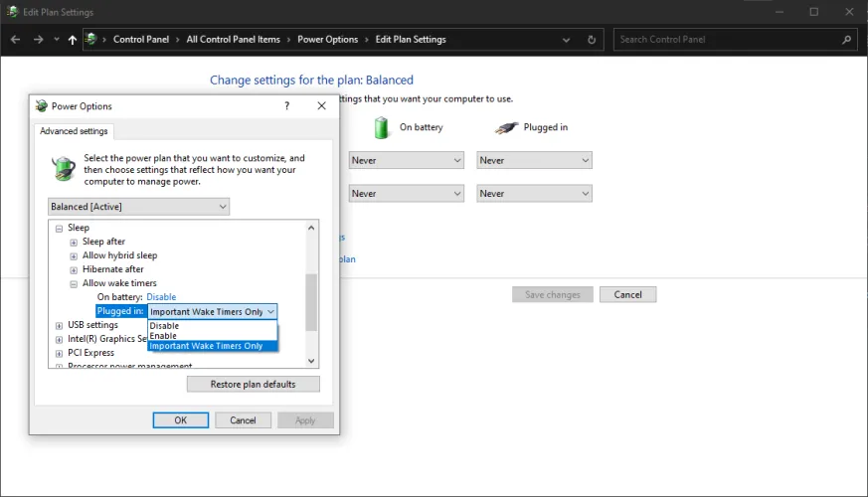Open the address bar history dropdown arrow
Viewport: 868px width, 497px height.
(x=566, y=40)
